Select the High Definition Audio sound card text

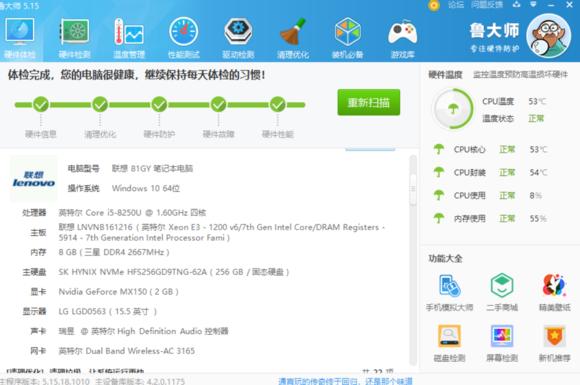pos(143,331)
